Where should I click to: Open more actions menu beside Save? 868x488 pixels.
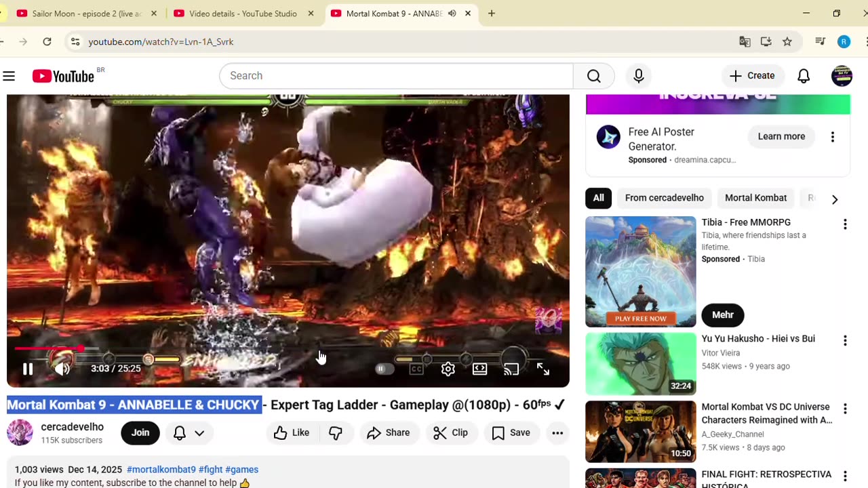pyautogui.click(x=557, y=433)
